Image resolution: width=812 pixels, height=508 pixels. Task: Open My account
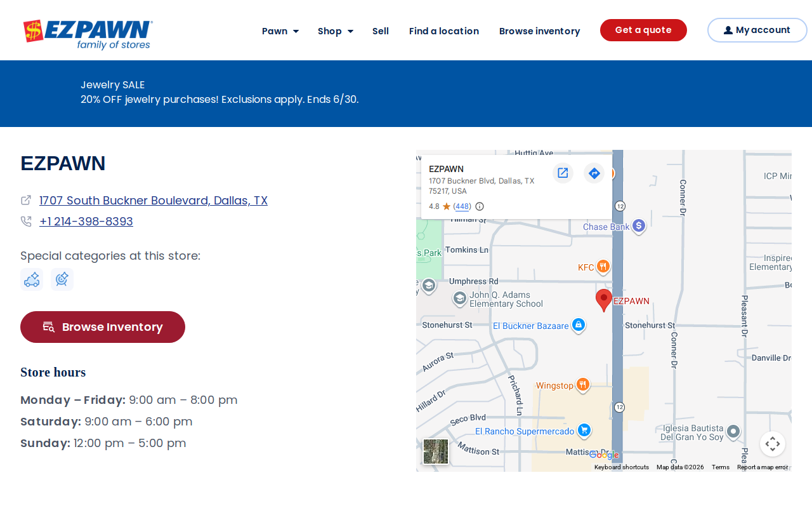[x=757, y=30]
